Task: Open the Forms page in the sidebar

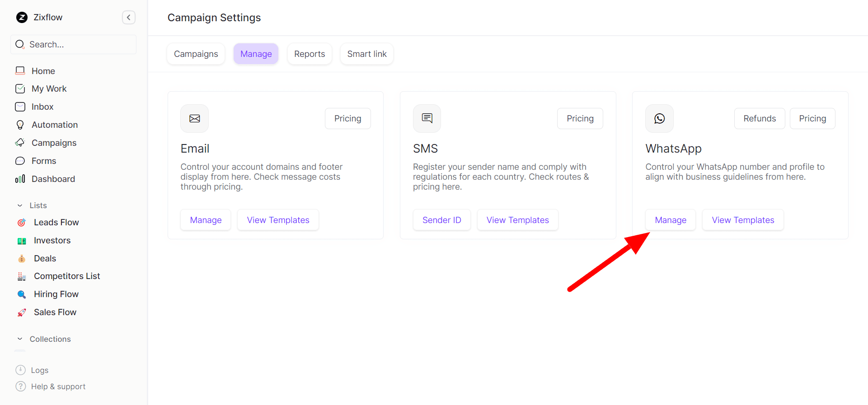Action: tap(43, 161)
